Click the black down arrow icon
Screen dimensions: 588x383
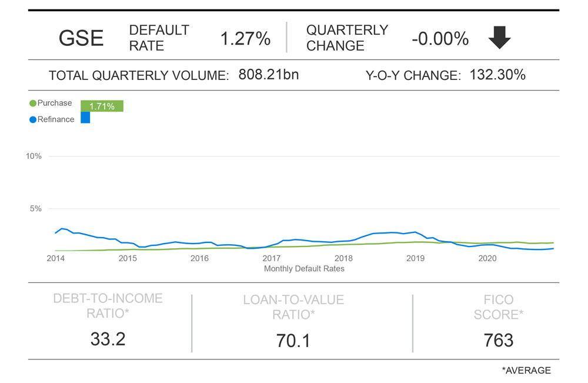[x=499, y=39]
